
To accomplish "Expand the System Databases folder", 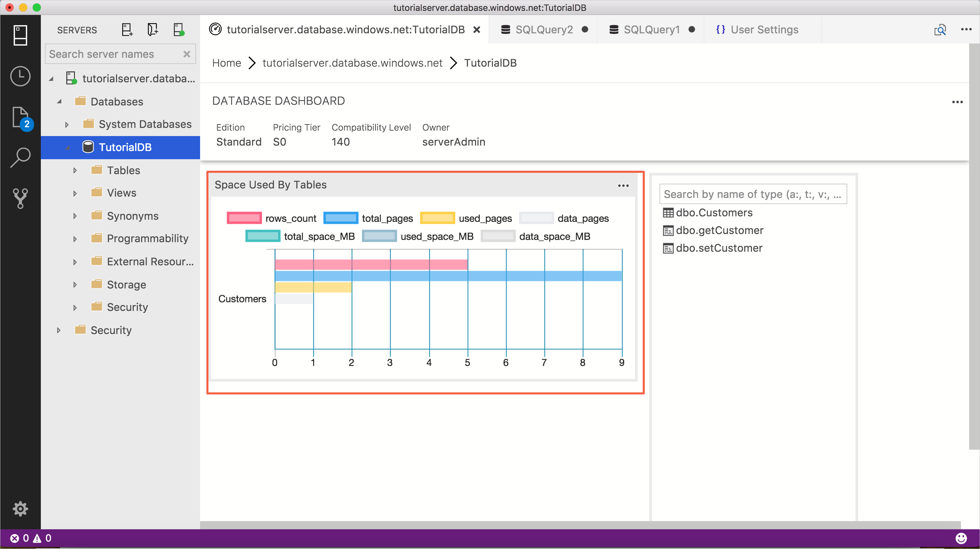I will click(67, 125).
